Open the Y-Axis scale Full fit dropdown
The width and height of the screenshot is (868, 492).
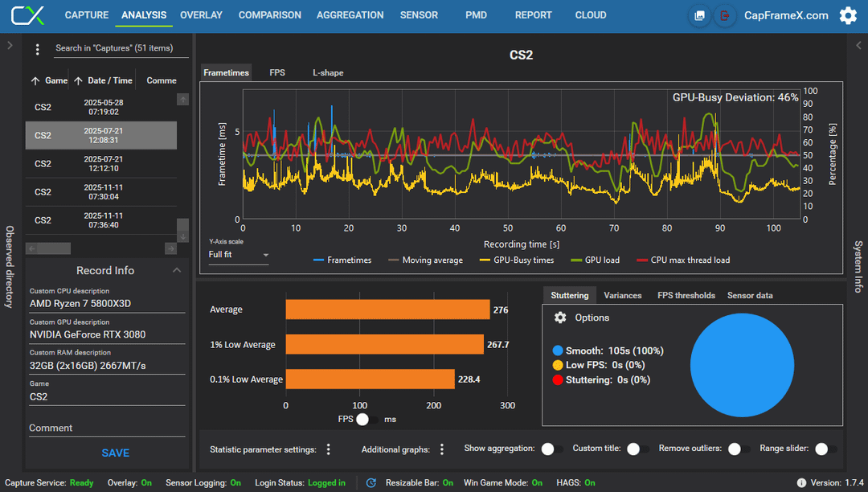click(239, 255)
